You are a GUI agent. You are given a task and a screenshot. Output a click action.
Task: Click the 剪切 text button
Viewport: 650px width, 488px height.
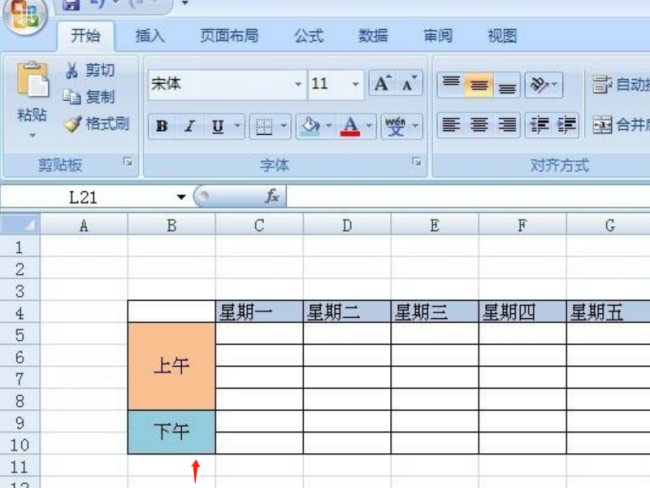click(100, 70)
